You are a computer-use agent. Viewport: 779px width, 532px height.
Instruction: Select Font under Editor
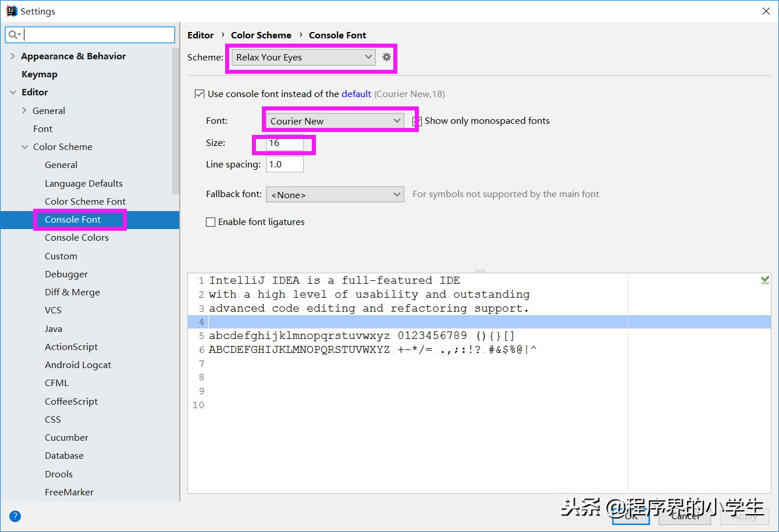tap(42, 129)
